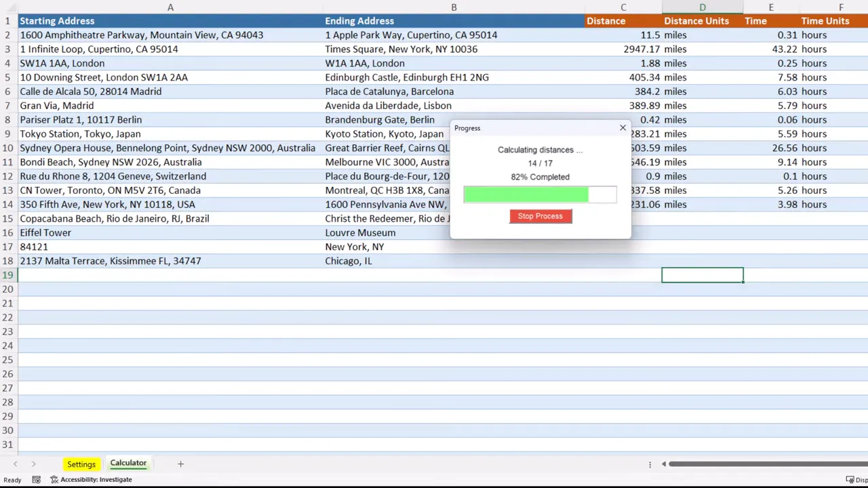Image resolution: width=868 pixels, height=488 pixels.
Task: Open the Accessibility: Investigate checker
Action: (x=91, y=479)
